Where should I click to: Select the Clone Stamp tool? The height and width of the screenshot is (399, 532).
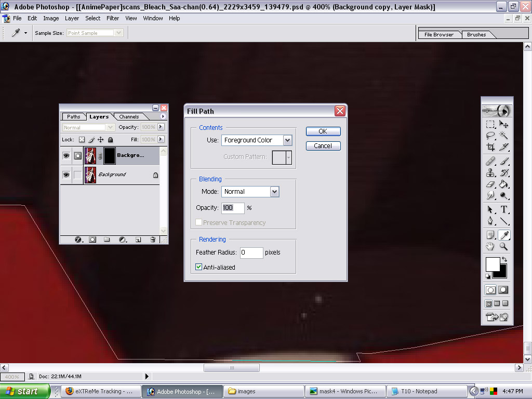[490, 172]
